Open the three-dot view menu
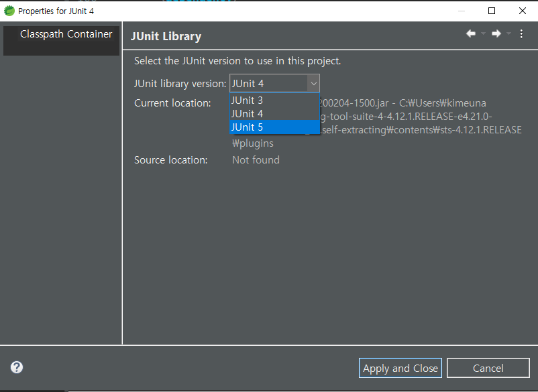The image size is (538, 392). (x=521, y=34)
